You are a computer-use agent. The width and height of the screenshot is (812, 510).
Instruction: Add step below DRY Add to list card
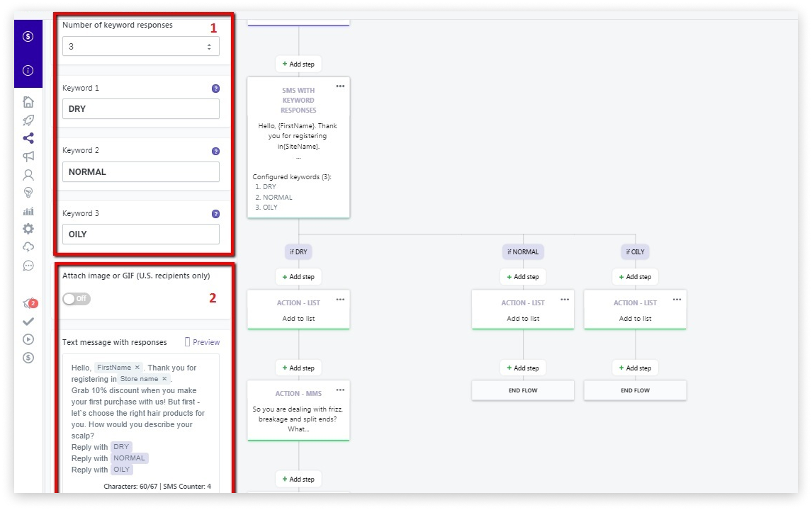pos(298,368)
